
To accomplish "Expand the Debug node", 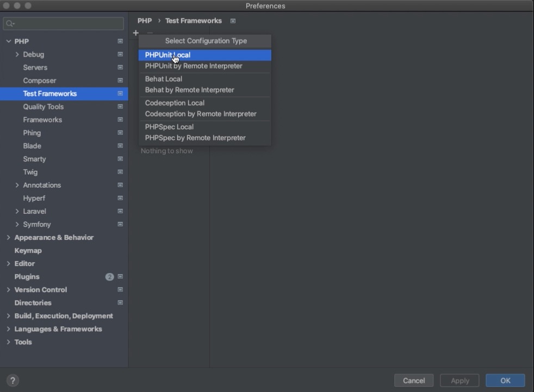I will click(x=17, y=54).
